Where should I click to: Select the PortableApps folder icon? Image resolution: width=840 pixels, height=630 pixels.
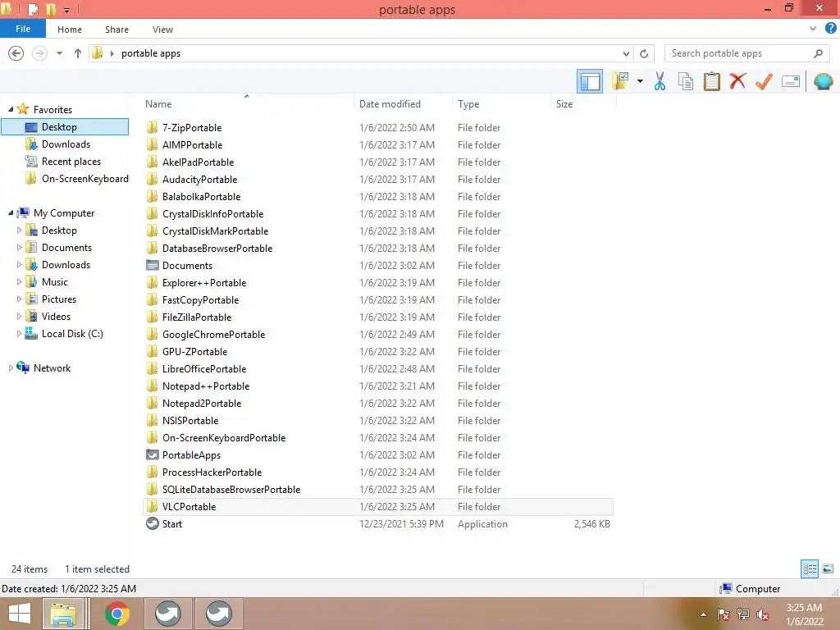(152, 454)
